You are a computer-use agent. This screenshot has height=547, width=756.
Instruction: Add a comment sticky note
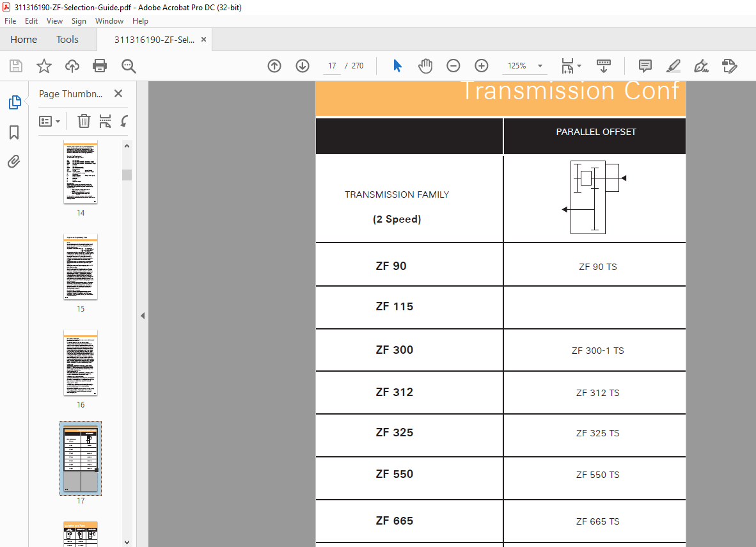(645, 66)
